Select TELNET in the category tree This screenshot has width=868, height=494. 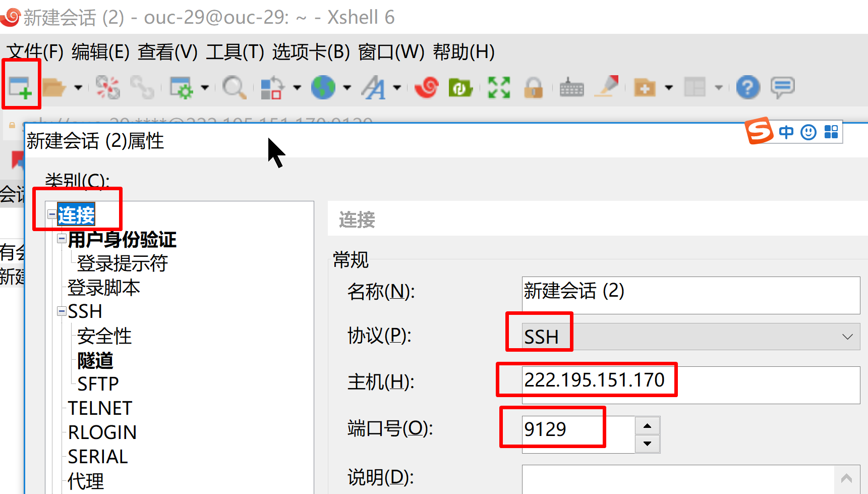pos(100,408)
